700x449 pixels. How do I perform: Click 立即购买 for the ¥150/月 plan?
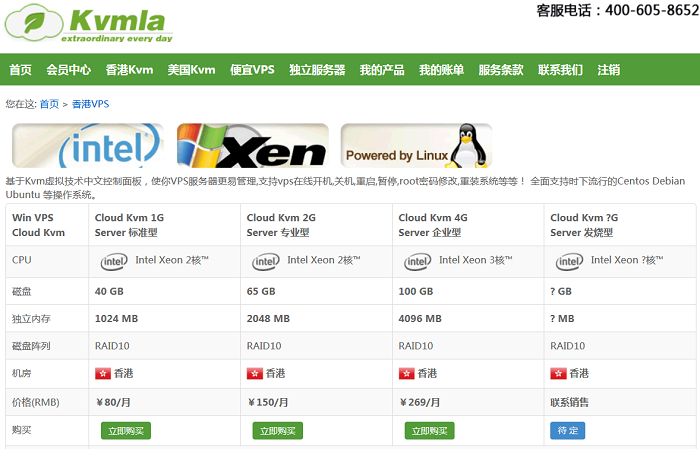tap(278, 431)
